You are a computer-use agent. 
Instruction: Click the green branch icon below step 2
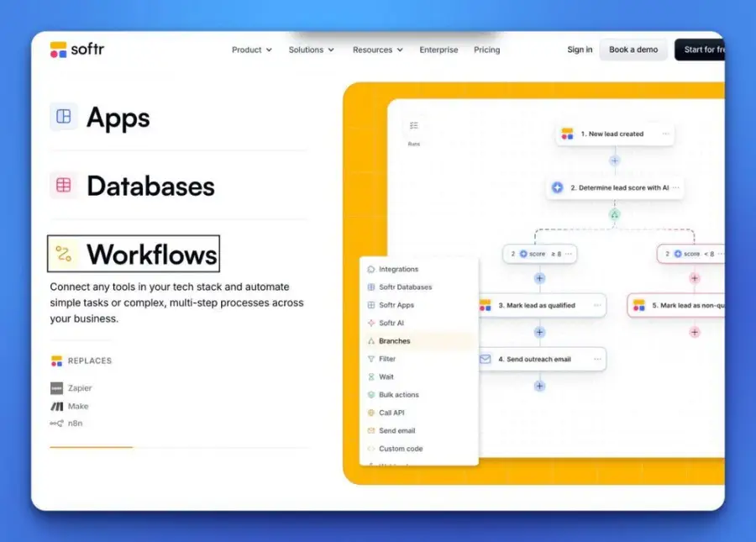tap(614, 214)
